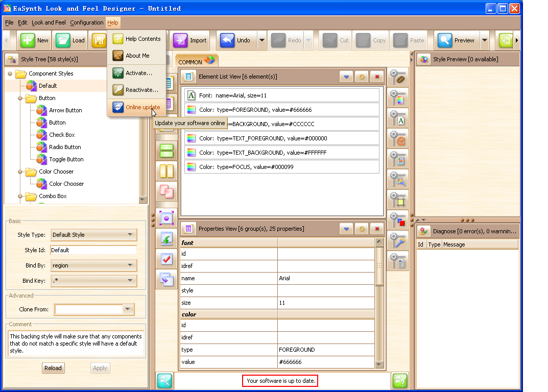
Task: Click the yellow side-by-side columns layout icon
Action: point(166,171)
